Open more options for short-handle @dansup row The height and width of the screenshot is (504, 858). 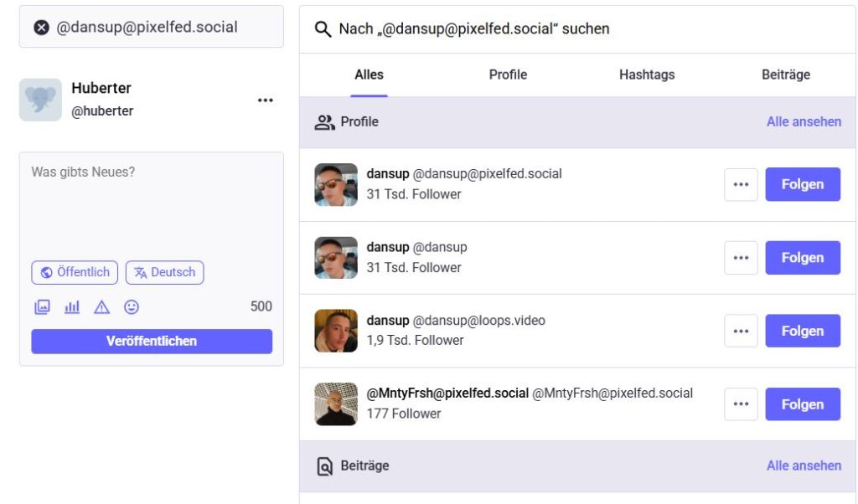(x=741, y=258)
